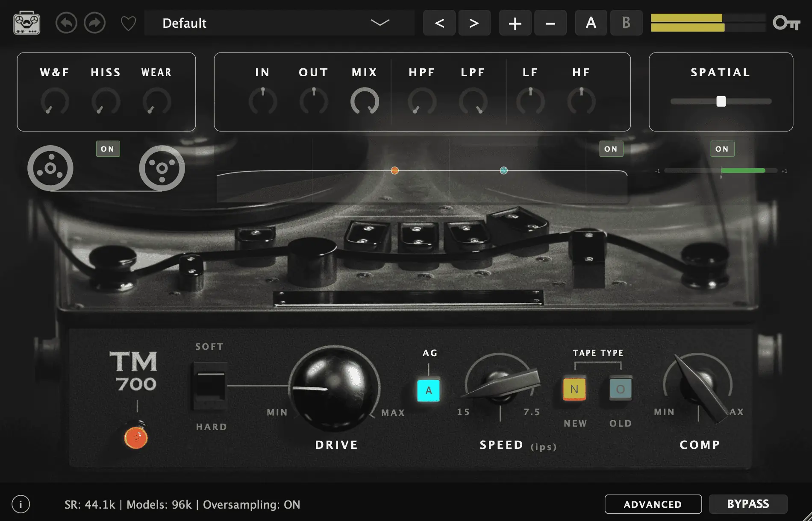Switch to comparison slot B
The width and height of the screenshot is (812, 521).
626,23
